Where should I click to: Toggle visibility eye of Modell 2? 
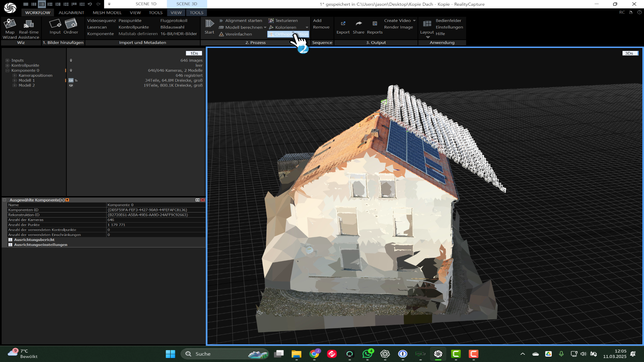click(71, 85)
